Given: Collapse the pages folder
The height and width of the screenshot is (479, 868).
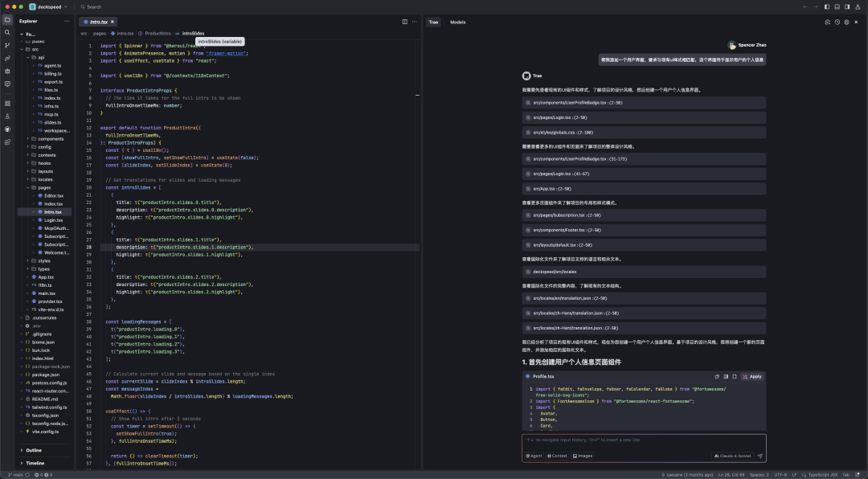Looking at the screenshot, I should click(43, 187).
